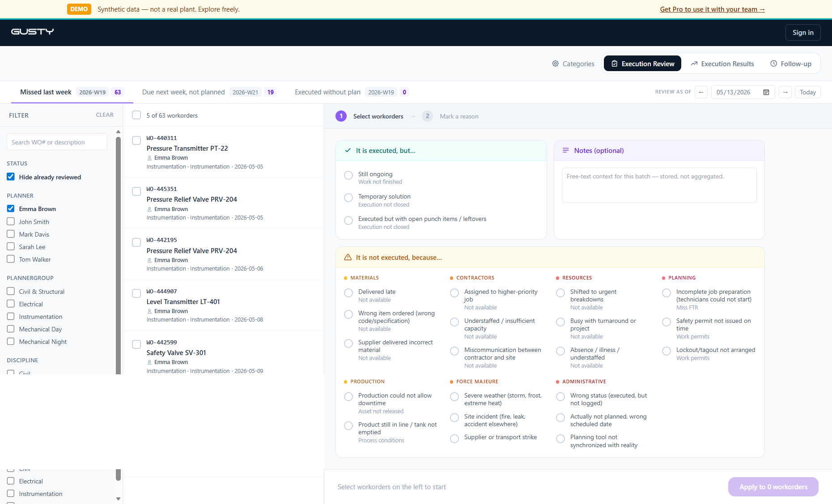Select workorder WO-440311 checkbox
Screen dimensions: 832x504
pos(136,140)
